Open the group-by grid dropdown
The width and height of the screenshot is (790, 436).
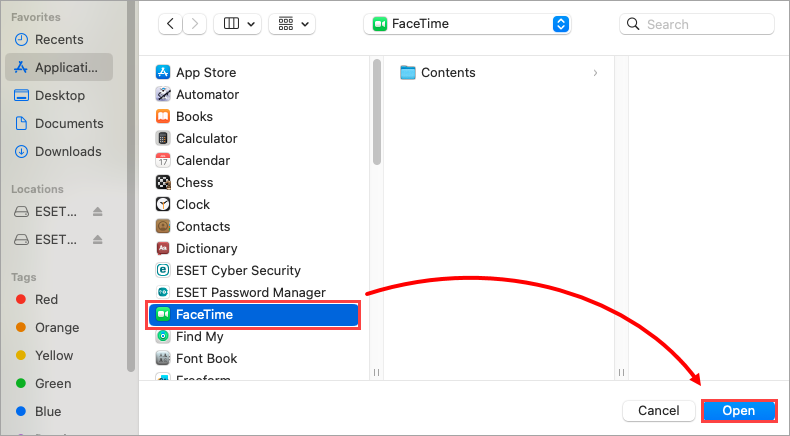[x=292, y=24]
